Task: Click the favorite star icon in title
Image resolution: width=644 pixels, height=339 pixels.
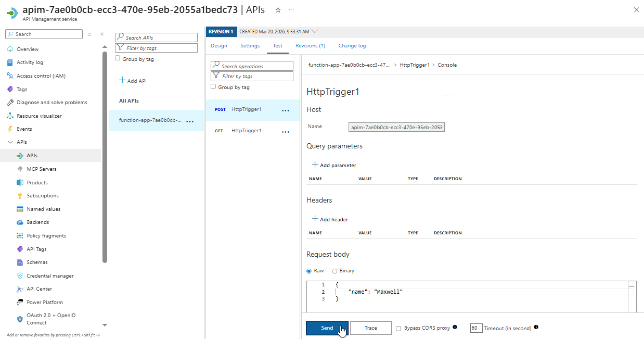Action: click(278, 10)
